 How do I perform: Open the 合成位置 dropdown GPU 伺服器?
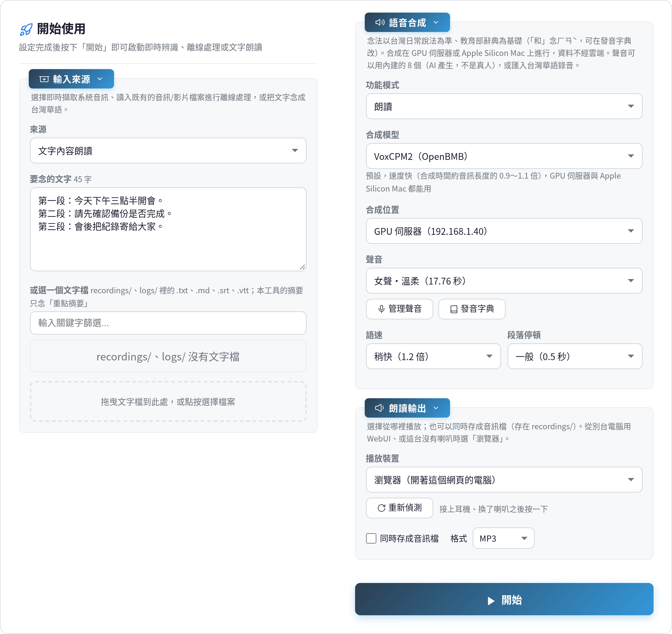click(504, 231)
